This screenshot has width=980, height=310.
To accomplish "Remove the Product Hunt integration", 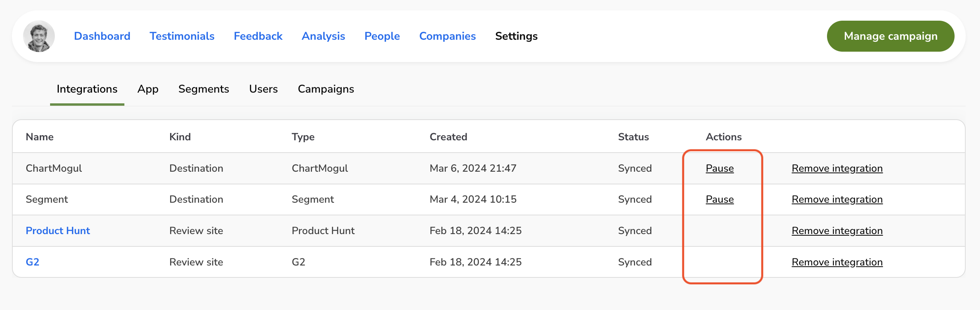I will [837, 231].
